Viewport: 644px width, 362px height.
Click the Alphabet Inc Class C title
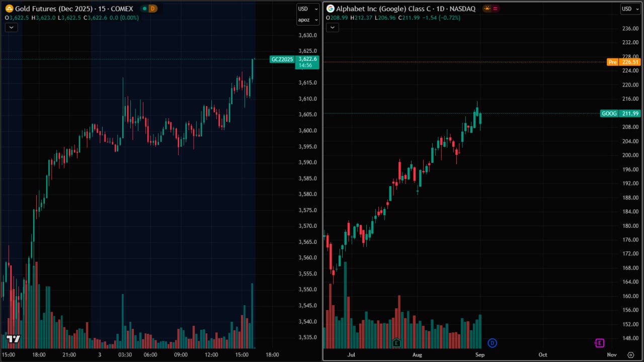pos(383,9)
